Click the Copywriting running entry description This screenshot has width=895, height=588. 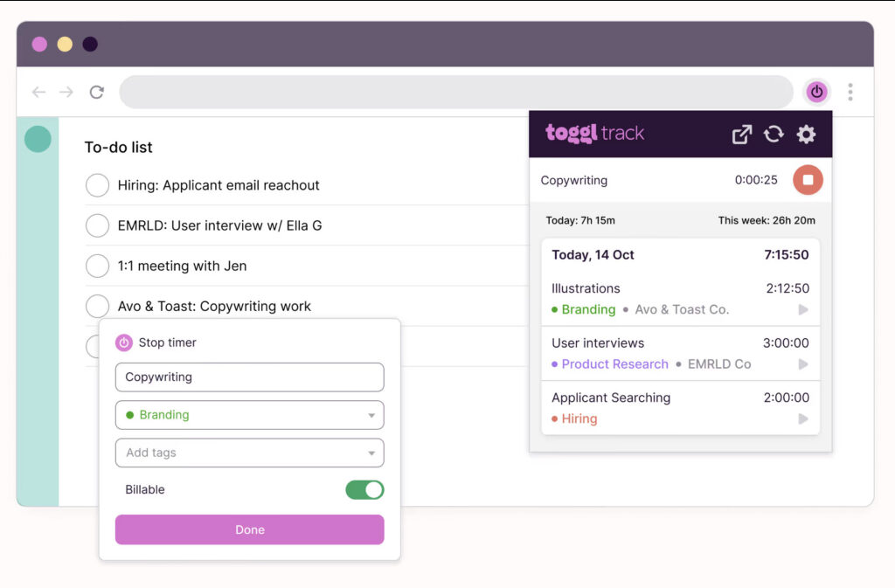(x=573, y=180)
